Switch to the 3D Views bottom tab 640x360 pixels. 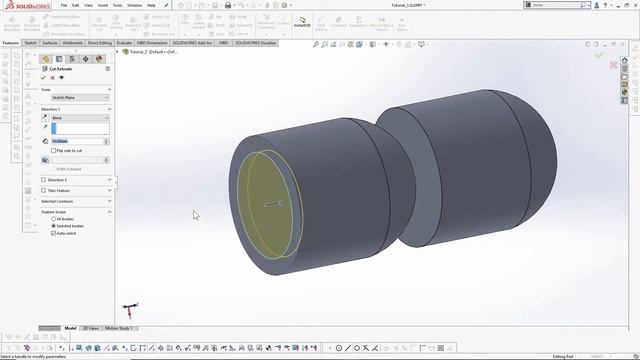tap(91, 328)
